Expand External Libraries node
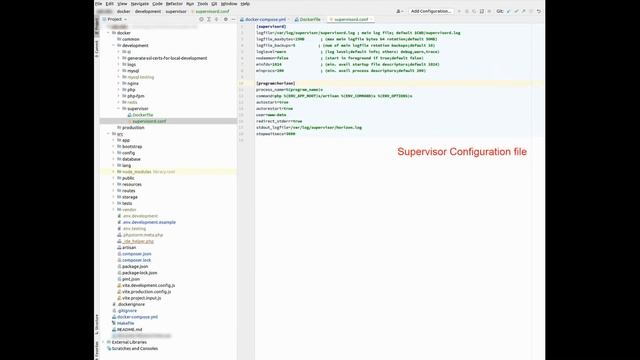The height and width of the screenshot is (360, 640). coord(103,342)
